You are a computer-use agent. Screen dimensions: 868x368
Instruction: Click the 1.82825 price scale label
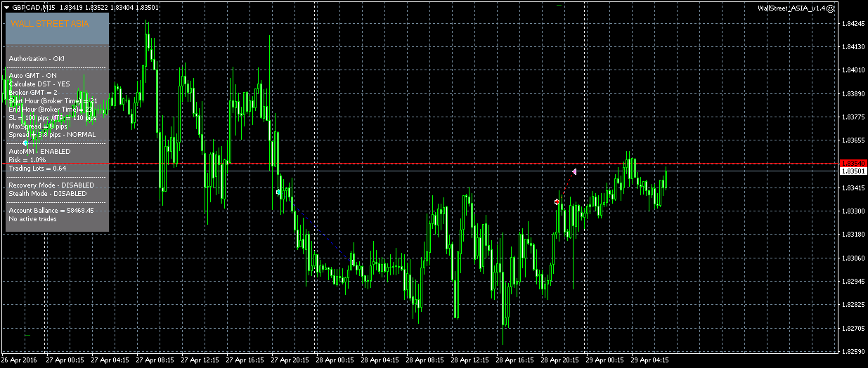pyautogui.click(x=853, y=305)
